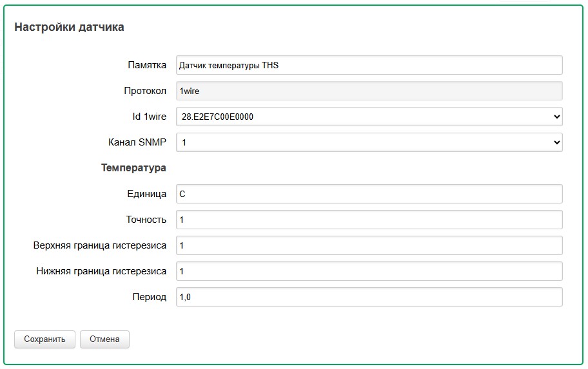Click the Верхняя граница гистерезиса input box
This screenshot has width=588, height=369.
click(x=369, y=245)
